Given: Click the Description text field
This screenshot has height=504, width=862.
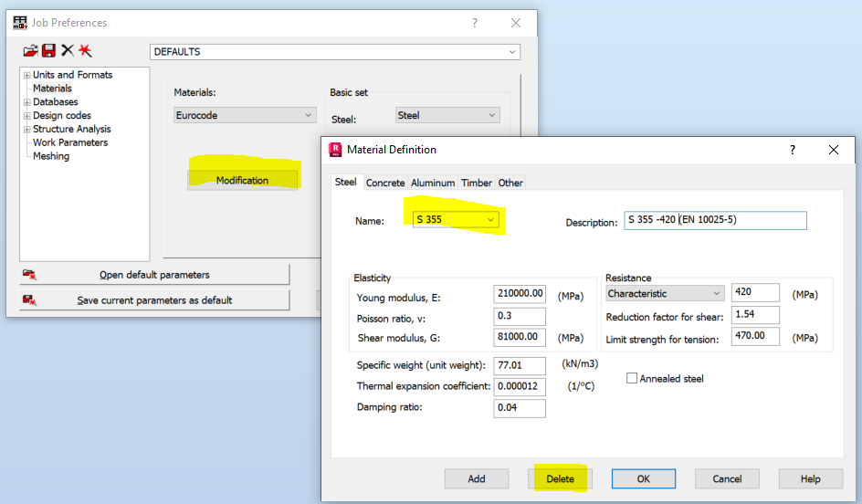Looking at the screenshot, I should pos(715,220).
